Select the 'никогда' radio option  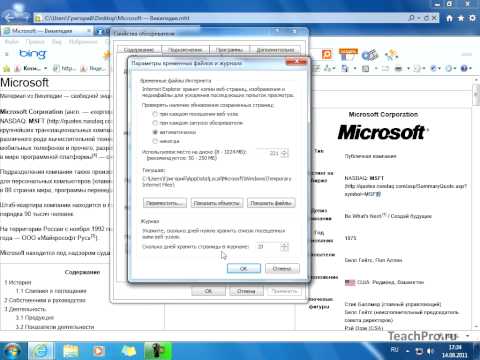(x=155, y=141)
